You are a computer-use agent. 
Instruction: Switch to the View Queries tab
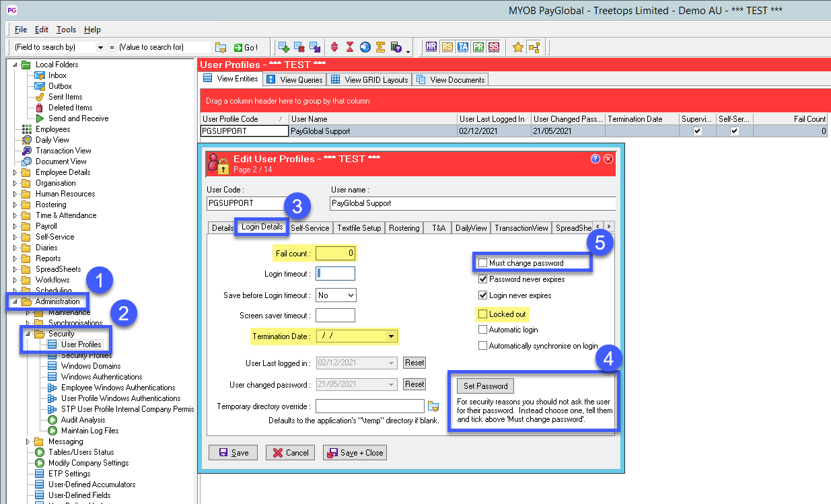294,79
